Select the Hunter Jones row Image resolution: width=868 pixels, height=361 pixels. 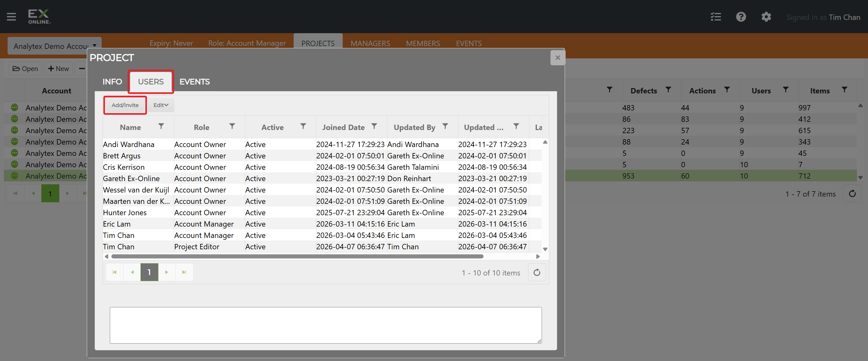point(322,212)
